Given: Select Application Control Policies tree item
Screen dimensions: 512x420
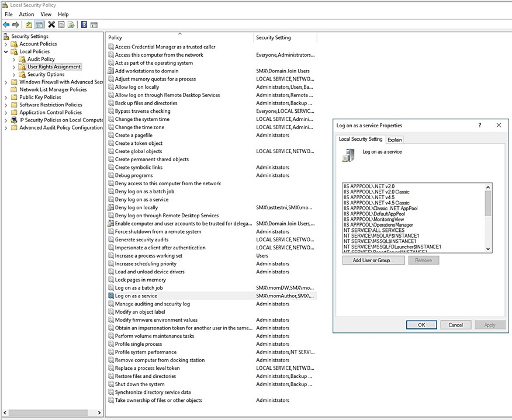Looking at the screenshot, I should coord(51,112).
